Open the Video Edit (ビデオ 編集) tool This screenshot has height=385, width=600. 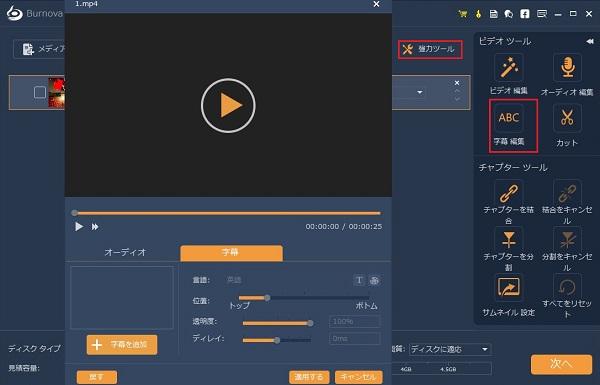(x=509, y=68)
